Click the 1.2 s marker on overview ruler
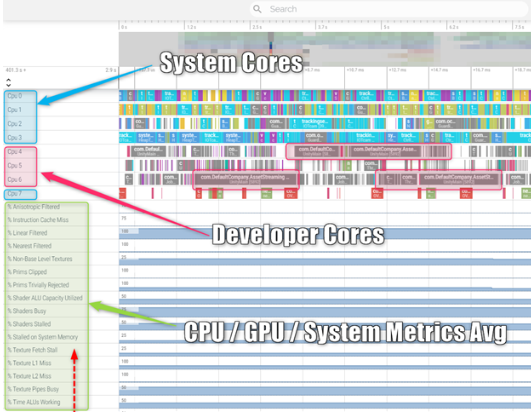 click(x=192, y=27)
